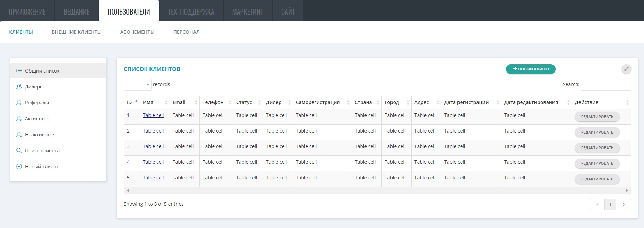Focus the Search input field
This screenshot has height=228, width=644.
coord(606,85)
